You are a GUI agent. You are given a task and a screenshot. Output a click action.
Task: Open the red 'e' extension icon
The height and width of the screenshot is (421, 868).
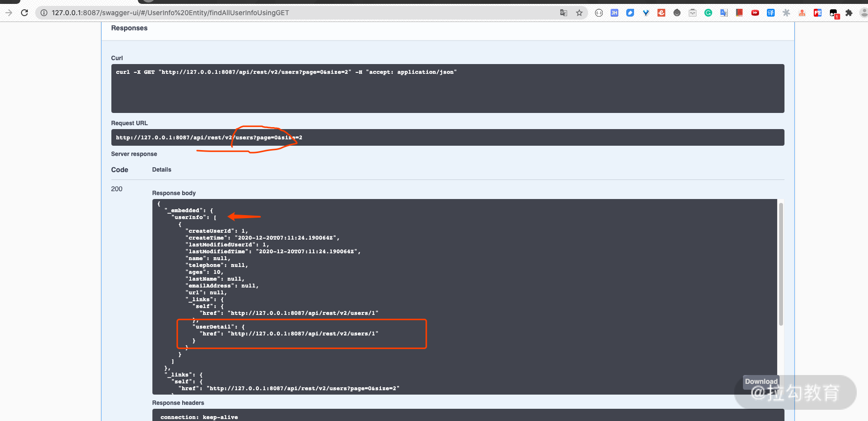(661, 13)
